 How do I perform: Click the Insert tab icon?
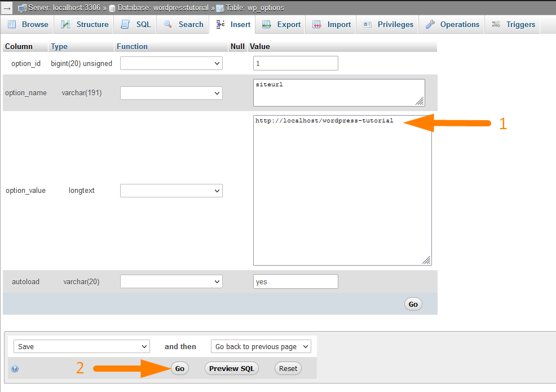coord(220,24)
